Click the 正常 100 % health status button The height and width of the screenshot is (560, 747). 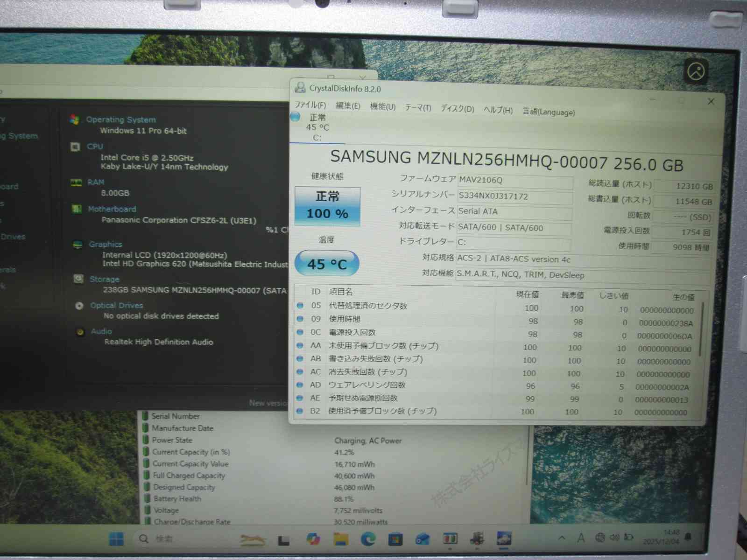click(x=327, y=205)
